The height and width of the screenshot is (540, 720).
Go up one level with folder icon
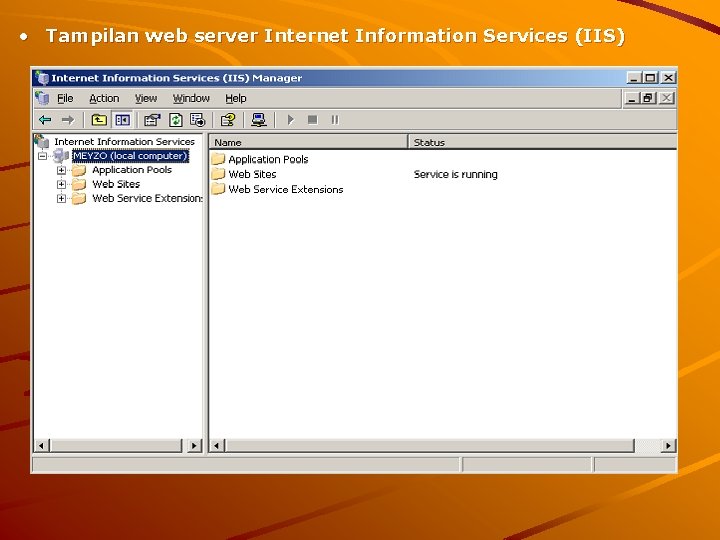point(99,120)
